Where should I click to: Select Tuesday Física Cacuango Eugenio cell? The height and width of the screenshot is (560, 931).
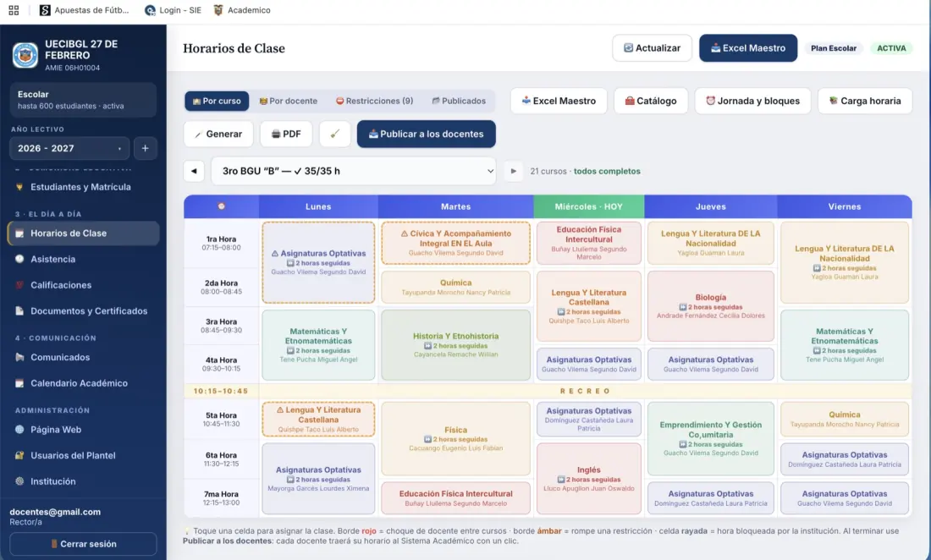[456, 438]
